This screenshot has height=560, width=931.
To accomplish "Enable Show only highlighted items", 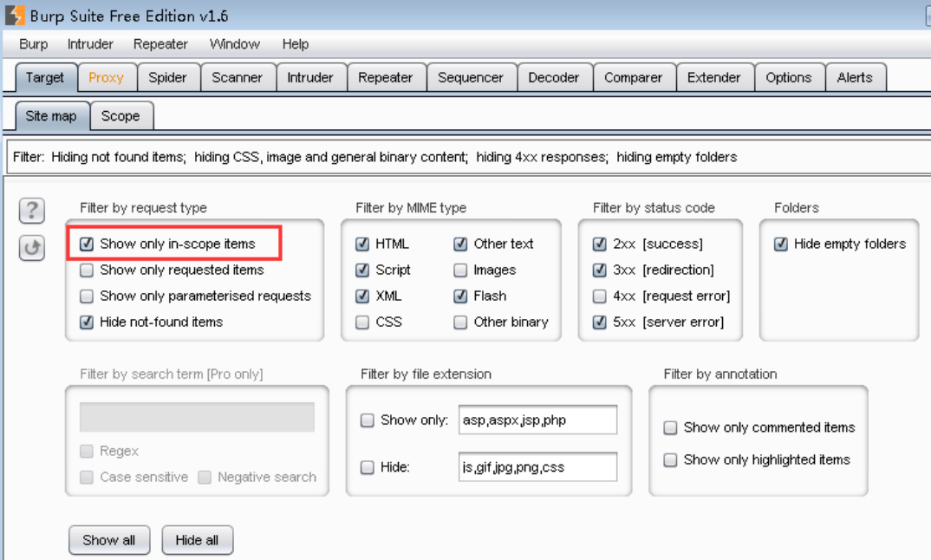I will (x=670, y=460).
